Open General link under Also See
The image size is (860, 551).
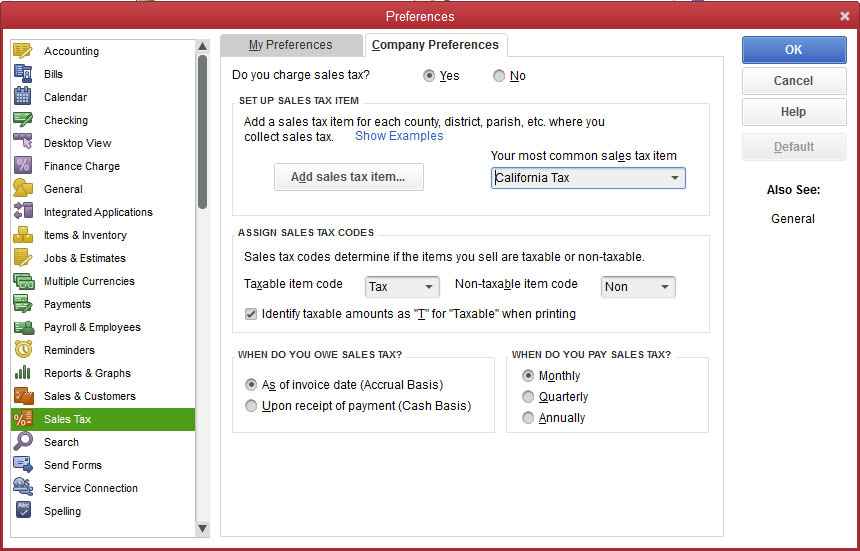point(793,219)
